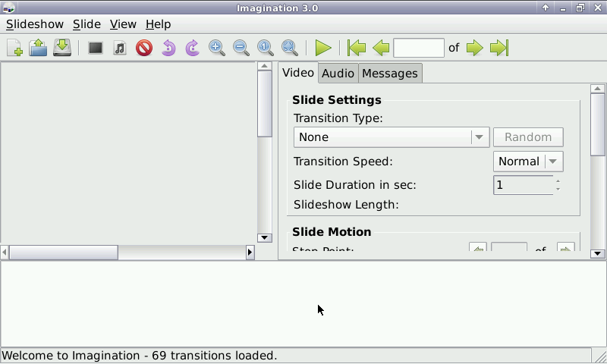Click the Slide Duration value field
This screenshot has width=607, height=364.
[524, 185]
